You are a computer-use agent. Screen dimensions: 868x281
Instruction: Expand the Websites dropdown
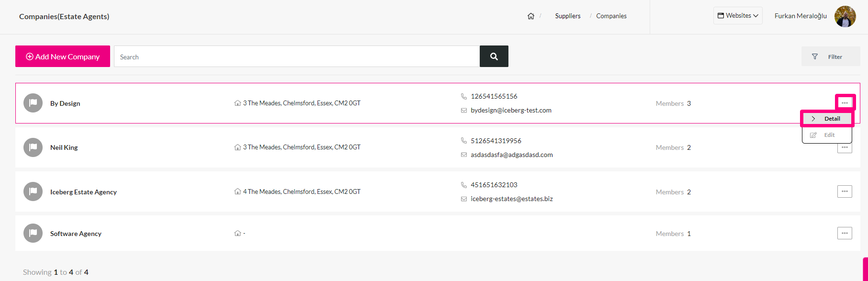[738, 16]
